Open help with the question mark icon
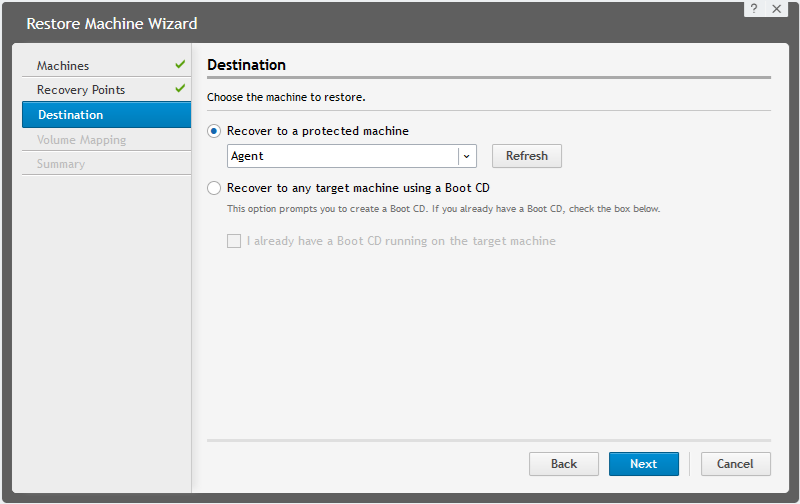Screen dimensions: 800x504 coord(754,8)
